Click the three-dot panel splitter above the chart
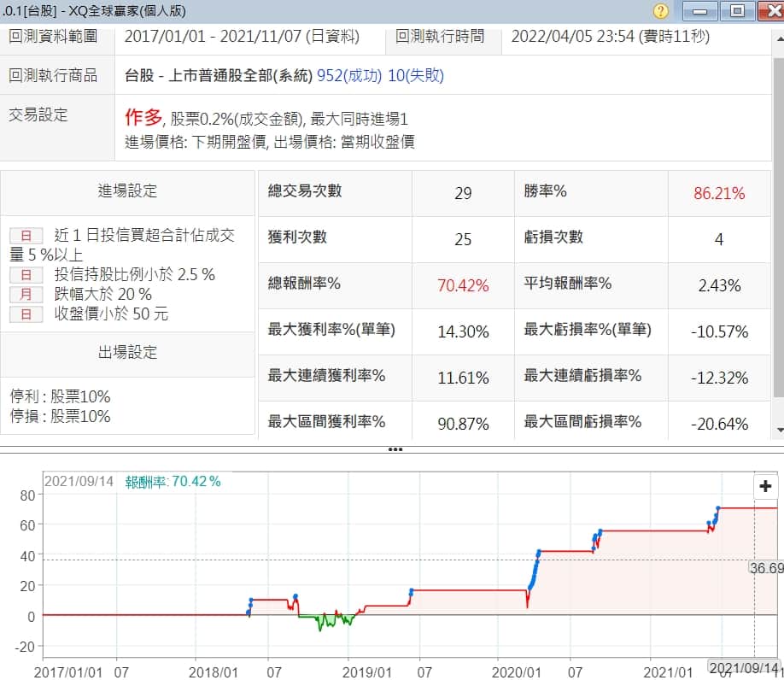The height and width of the screenshot is (680, 784). 395,449
